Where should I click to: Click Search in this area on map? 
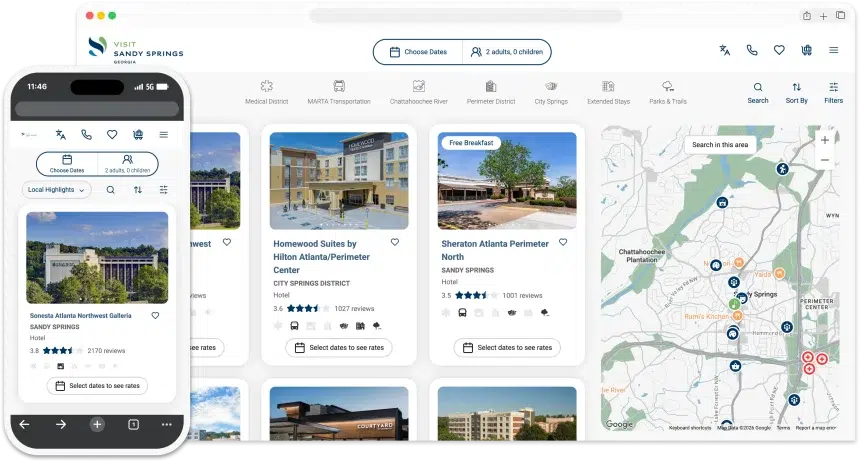(720, 145)
